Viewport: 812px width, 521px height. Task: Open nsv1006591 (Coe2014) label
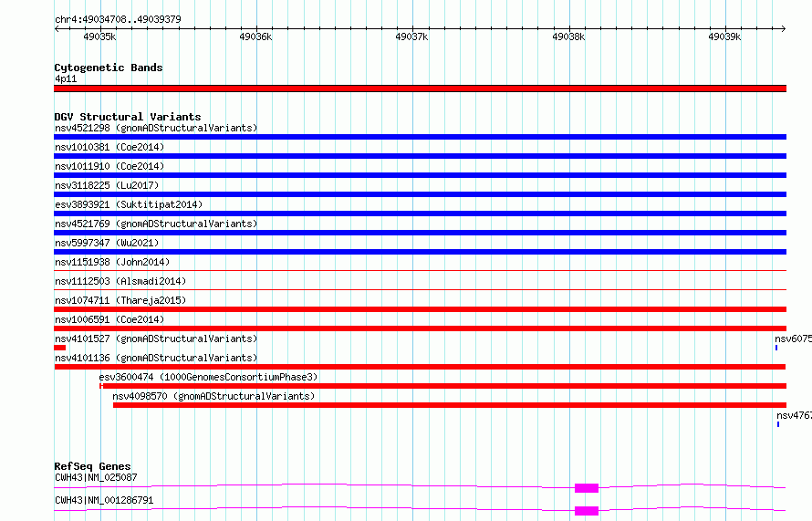pos(109,319)
